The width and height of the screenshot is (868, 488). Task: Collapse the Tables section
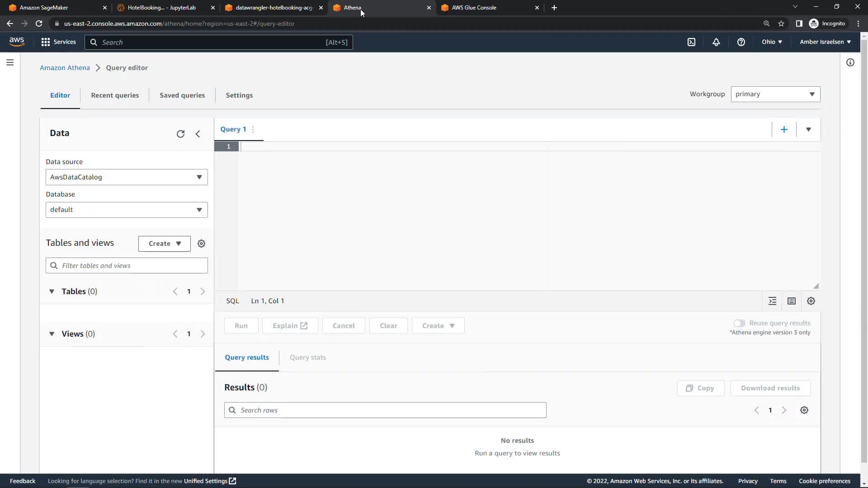click(x=52, y=291)
